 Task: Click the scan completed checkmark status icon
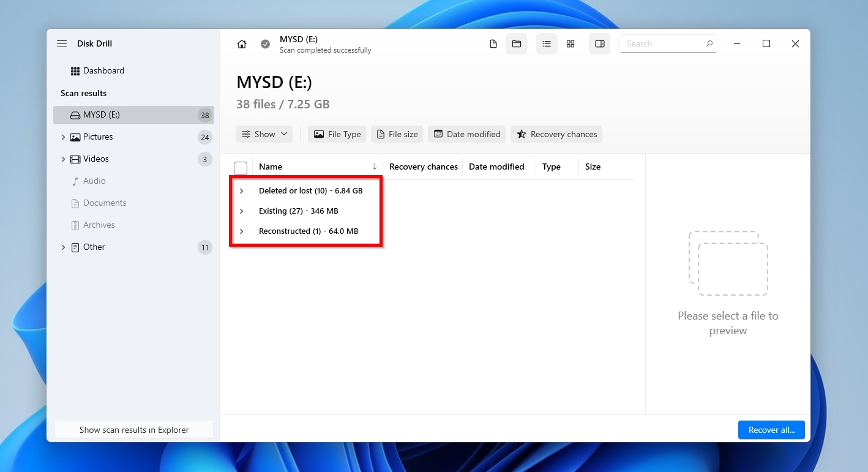pyautogui.click(x=265, y=44)
